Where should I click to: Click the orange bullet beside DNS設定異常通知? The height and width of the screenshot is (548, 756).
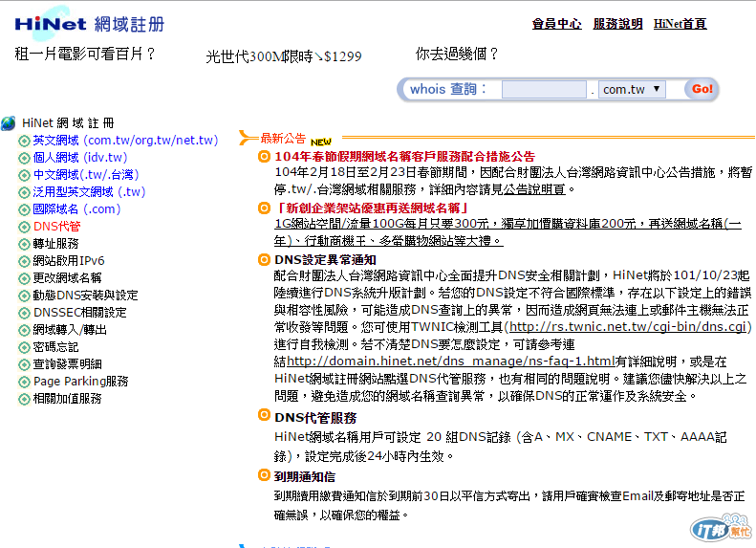(x=264, y=259)
